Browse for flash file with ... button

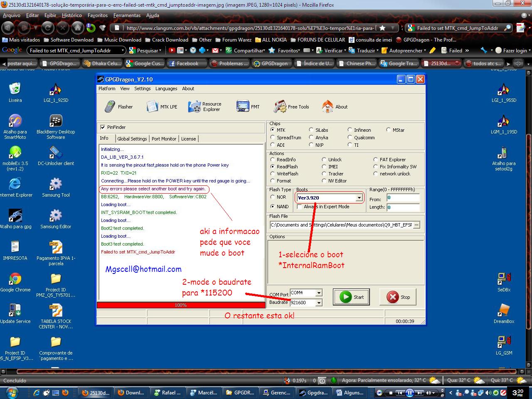pos(416,225)
